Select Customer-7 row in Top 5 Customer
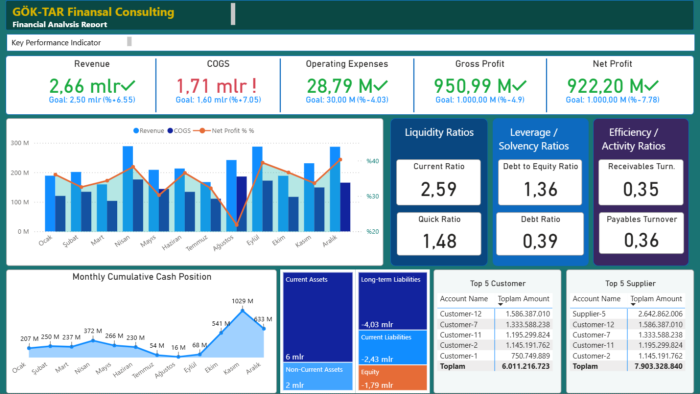 495,324
